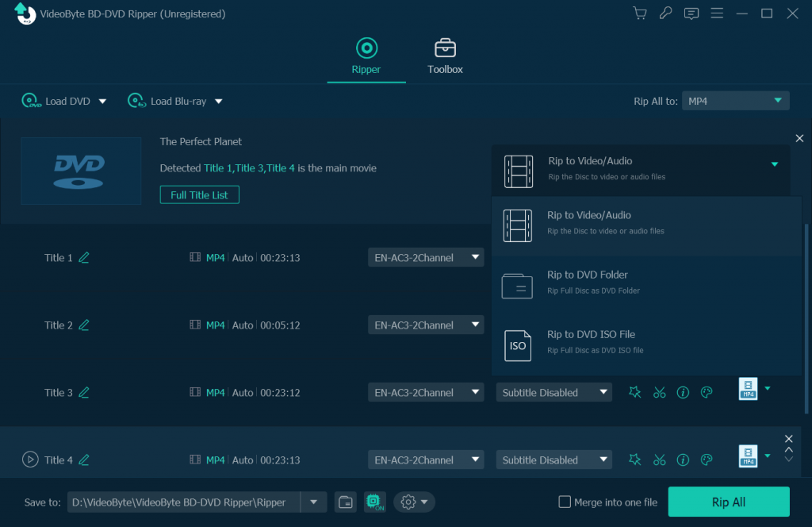Click the Full Title List button
812x527 pixels.
pyautogui.click(x=199, y=194)
